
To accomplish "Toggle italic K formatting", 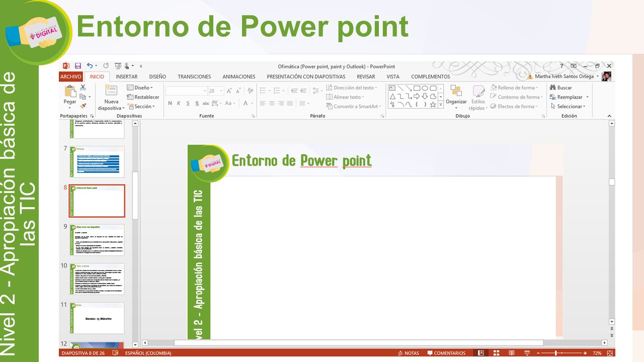I will coord(179,104).
